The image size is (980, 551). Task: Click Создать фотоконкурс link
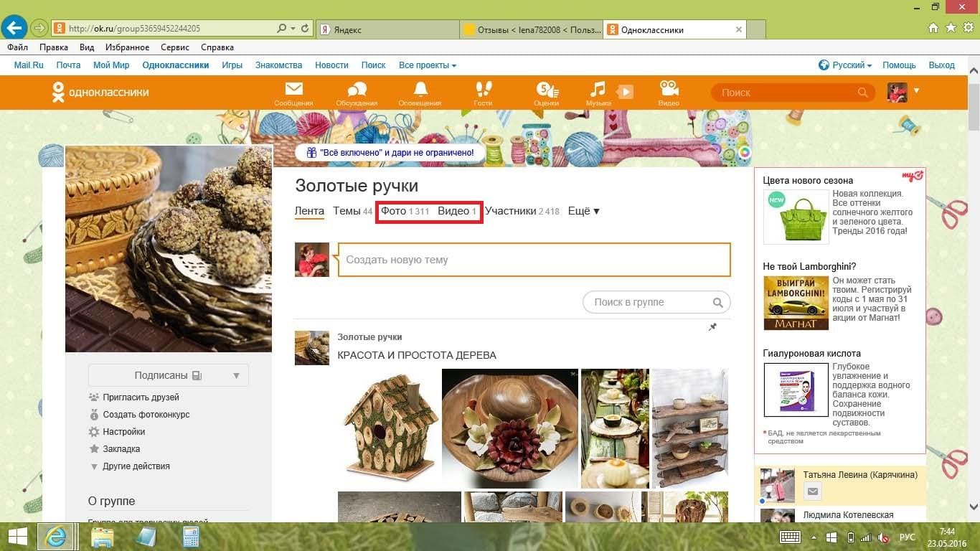tap(146, 415)
